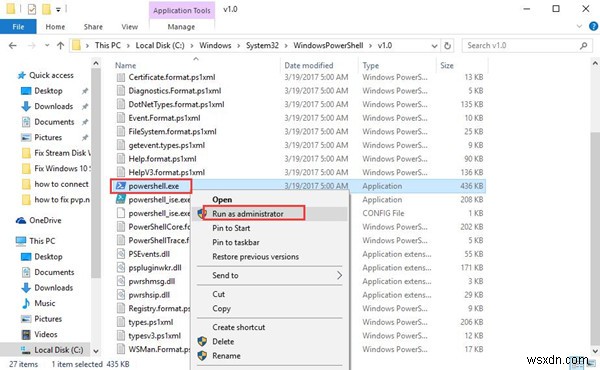Sort by the Size column header

point(447,65)
